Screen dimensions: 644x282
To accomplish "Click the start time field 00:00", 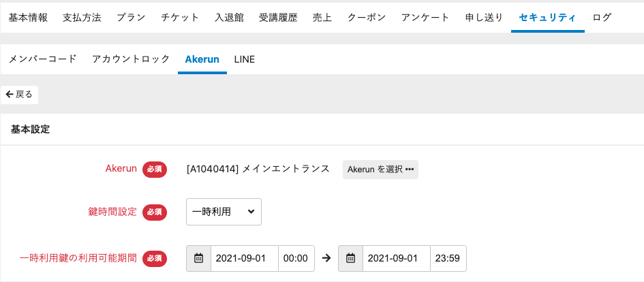I will click(x=296, y=259).
